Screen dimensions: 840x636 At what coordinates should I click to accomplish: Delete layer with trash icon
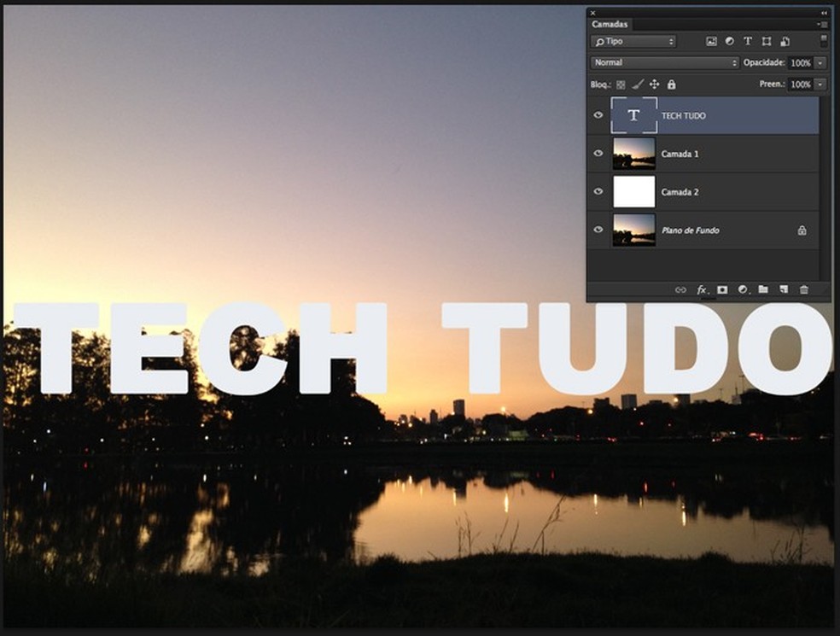[x=803, y=289]
